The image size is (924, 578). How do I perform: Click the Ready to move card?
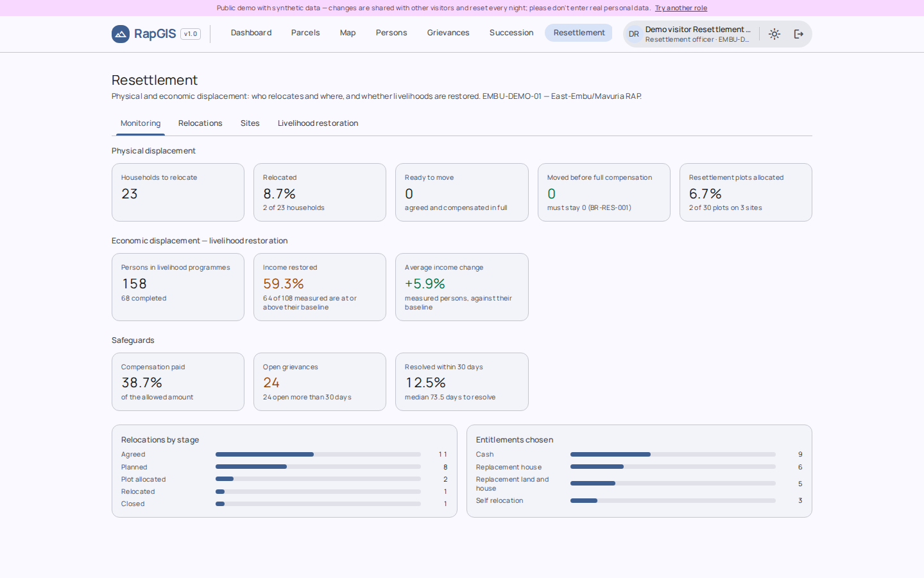coord(462,192)
